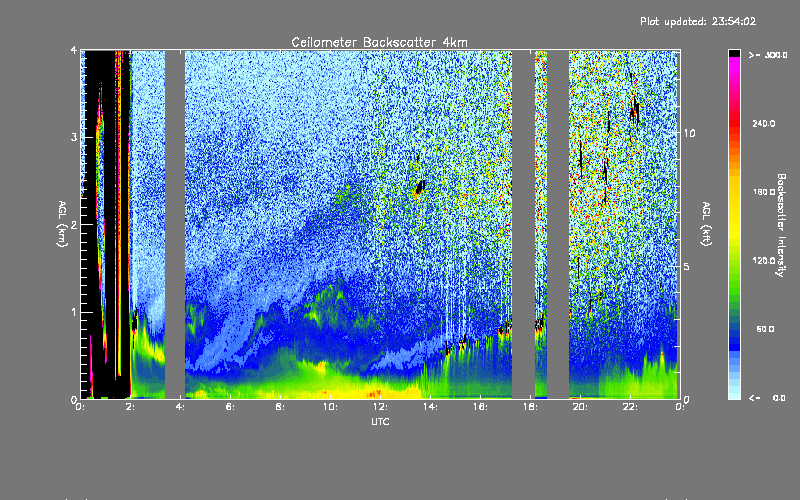Click the '20:' hour tick on UTC axis
Viewport: 800px width, 500px height.
point(580,407)
